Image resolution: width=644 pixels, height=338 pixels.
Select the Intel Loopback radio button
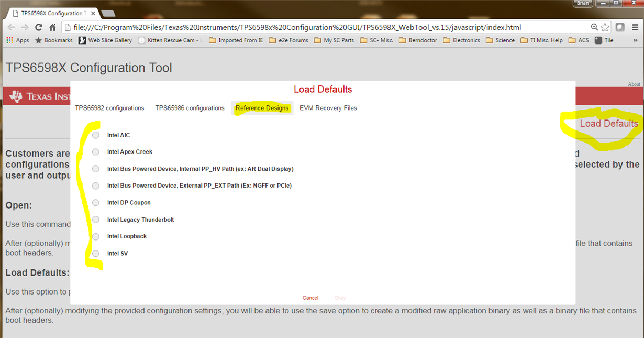click(95, 236)
